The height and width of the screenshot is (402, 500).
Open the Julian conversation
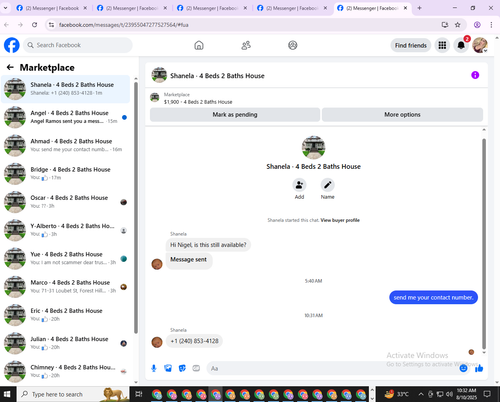click(x=65, y=343)
